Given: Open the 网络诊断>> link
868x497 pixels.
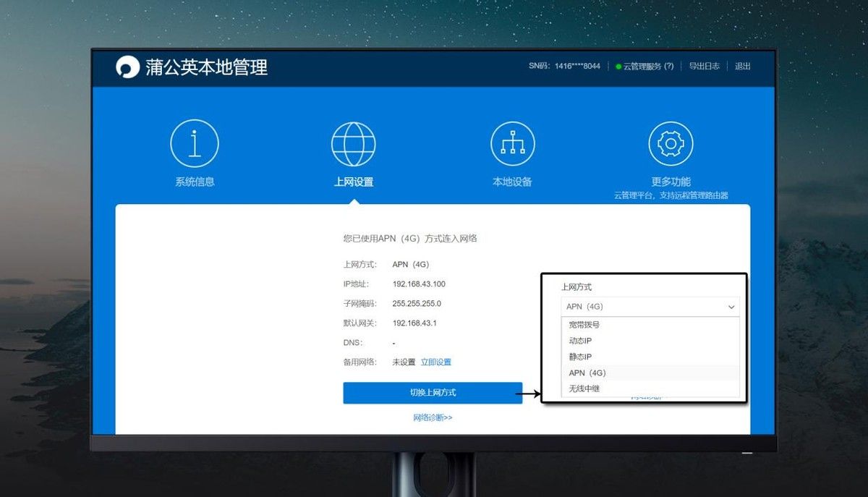Looking at the screenshot, I should pos(433,417).
